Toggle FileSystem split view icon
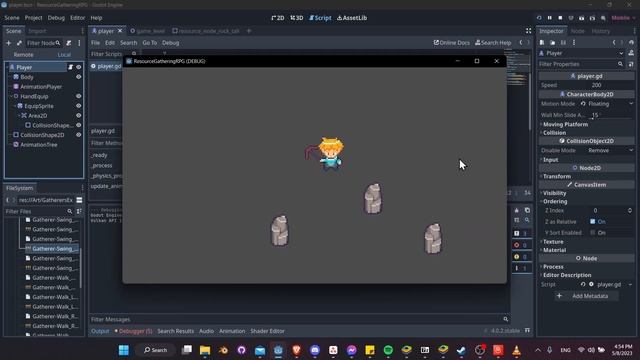This screenshot has width=640, height=360. 79,200
